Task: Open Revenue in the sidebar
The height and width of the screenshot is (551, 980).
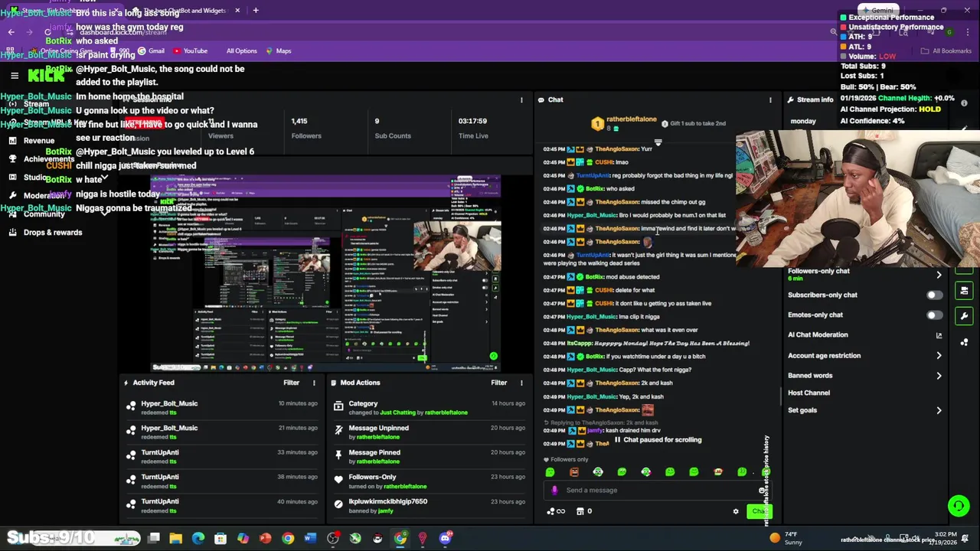Action: click(x=38, y=141)
